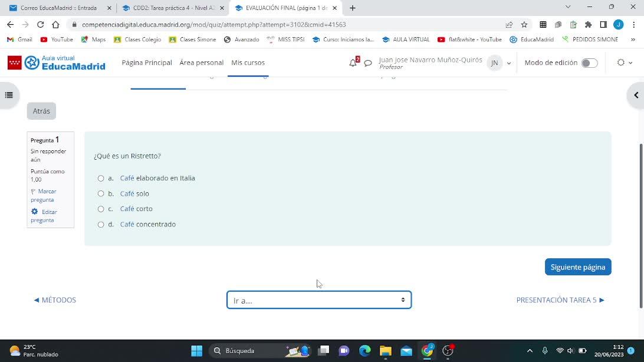Open the Chrome profile avatar J
644x362 pixels.
[619, 25]
